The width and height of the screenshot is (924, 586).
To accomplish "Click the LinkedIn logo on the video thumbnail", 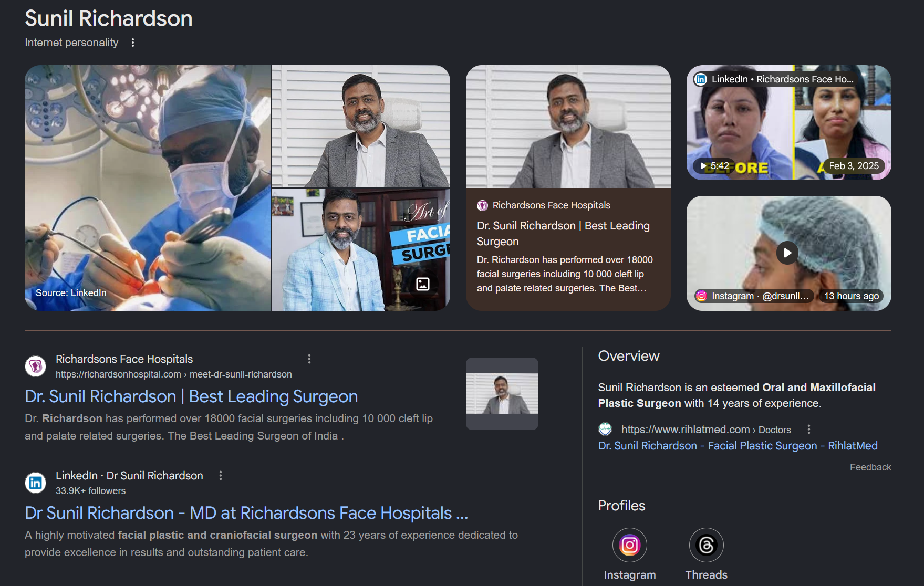I will (701, 79).
